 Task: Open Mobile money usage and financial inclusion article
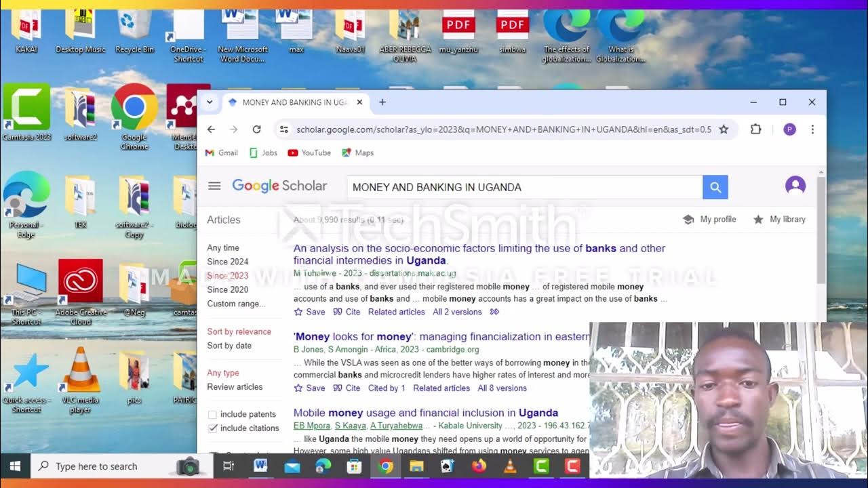426,413
